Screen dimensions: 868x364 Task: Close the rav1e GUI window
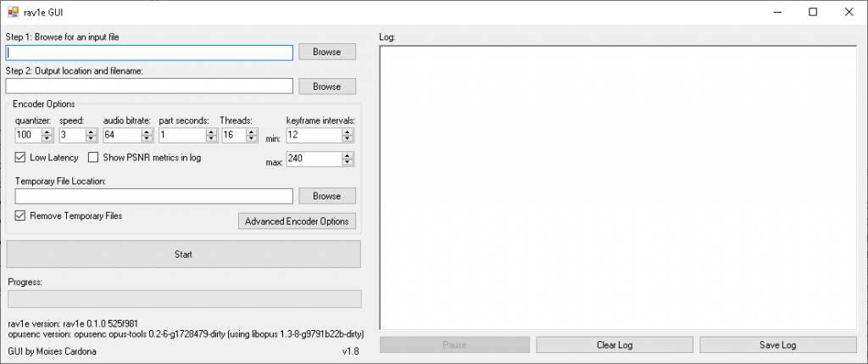click(x=849, y=12)
